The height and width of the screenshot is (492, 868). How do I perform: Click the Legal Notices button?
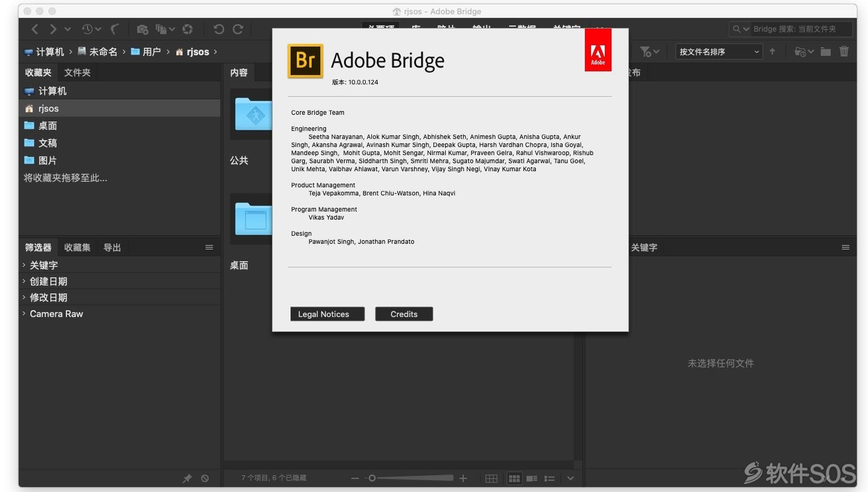coord(327,314)
